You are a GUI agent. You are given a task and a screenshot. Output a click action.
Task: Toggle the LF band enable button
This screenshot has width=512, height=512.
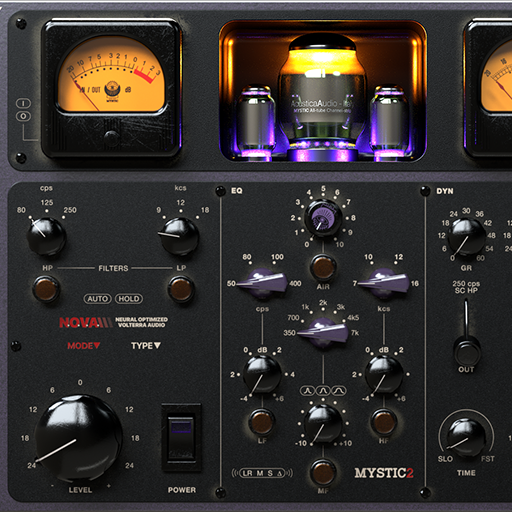(262, 422)
